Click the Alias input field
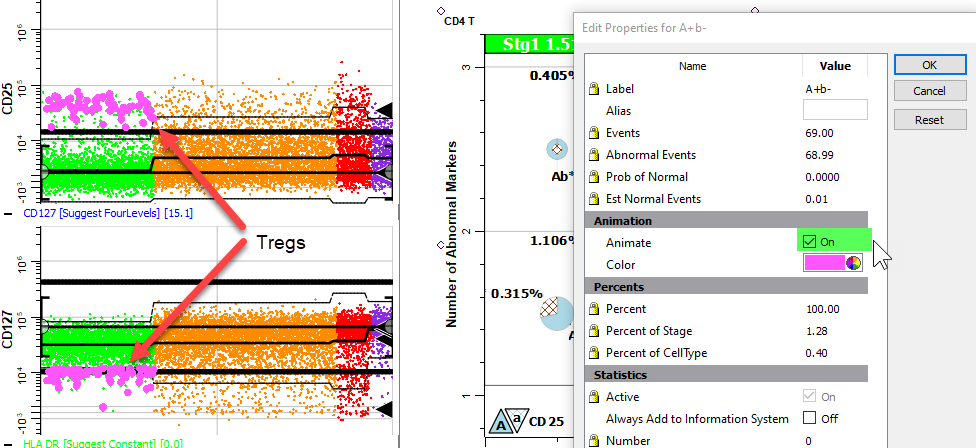The height and width of the screenshot is (448, 976). tap(834, 111)
